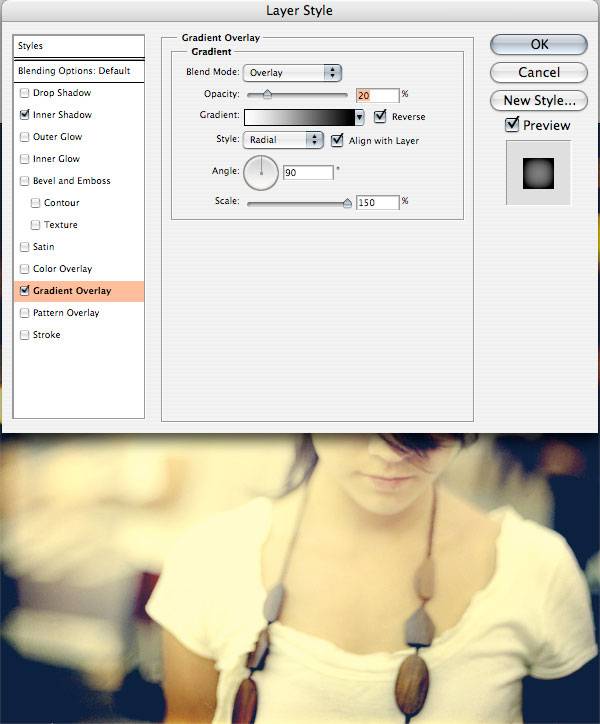Click the gradient preview bar
Viewport: 600px width, 724px height.
pos(300,117)
